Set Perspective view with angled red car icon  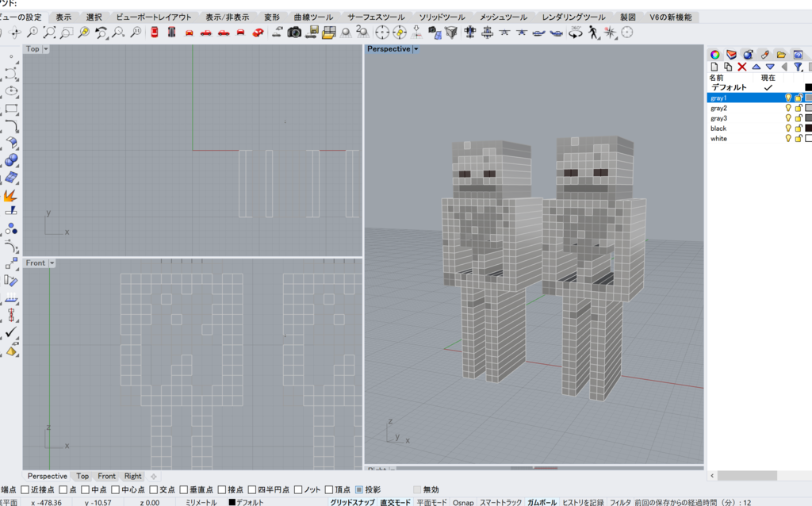point(258,33)
